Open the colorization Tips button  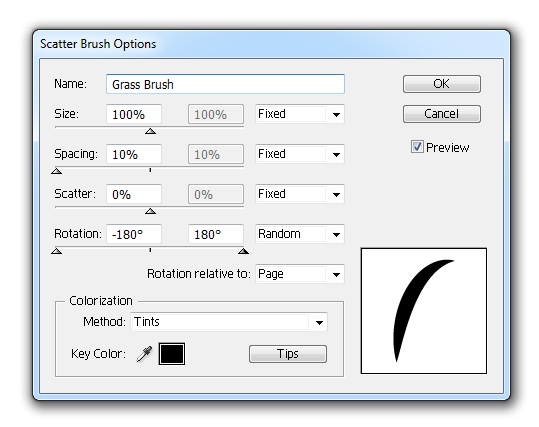click(x=288, y=354)
